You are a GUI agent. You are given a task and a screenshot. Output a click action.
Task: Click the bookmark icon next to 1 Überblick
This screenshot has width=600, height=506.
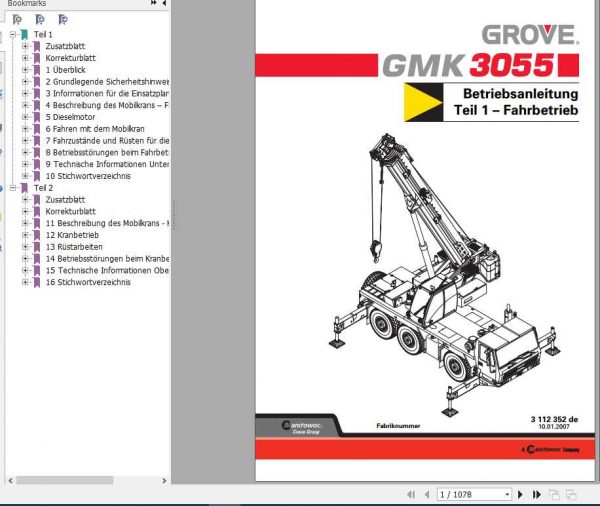click(x=37, y=70)
